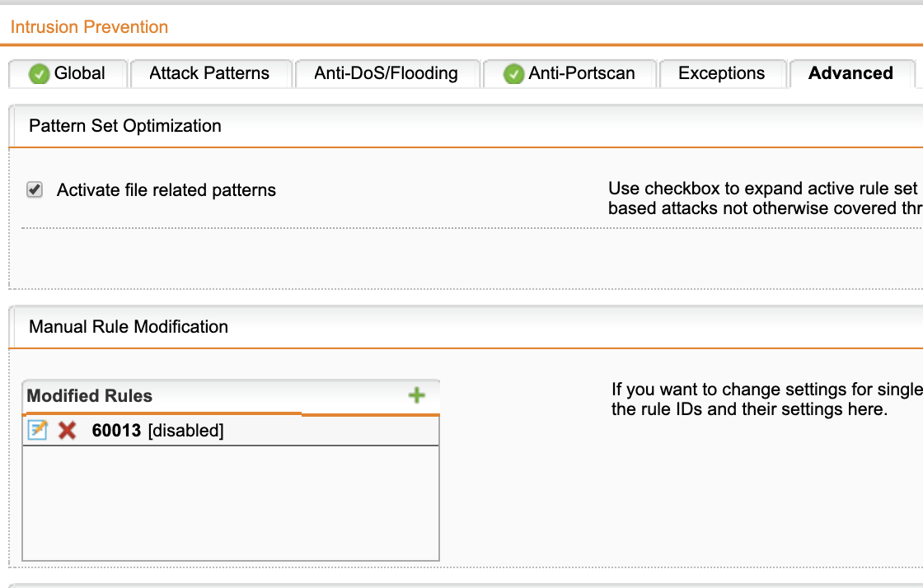Collapse the Manual Rule Modification section header
The width and height of the screenshot is (923, 588).
pos(466,327)
